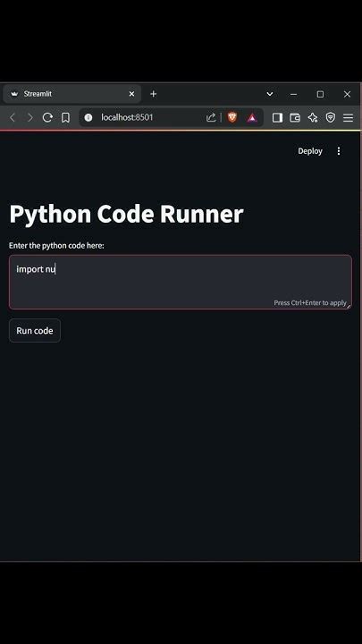Click the Deploy button
The width and height of the screenshot is (362, 644).
(x=310, y=151)
